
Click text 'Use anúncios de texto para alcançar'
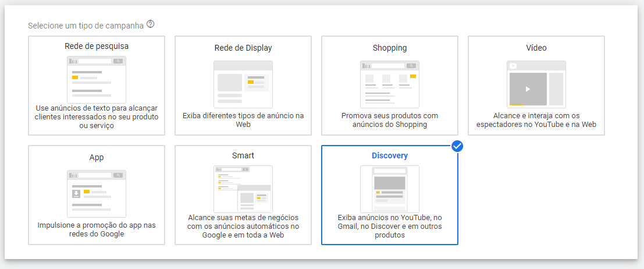tap(97, 108)
